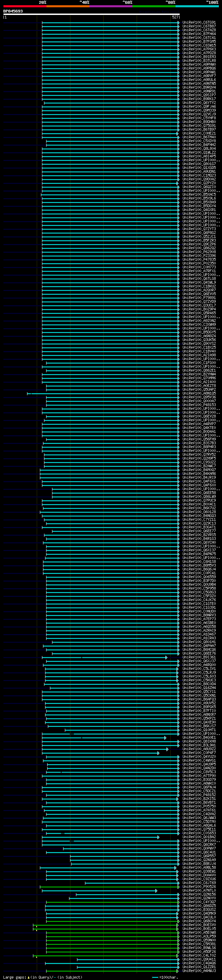This screenshot has height=980, width=222.
Task: Select the UniRef100_Q6EE58 label
Action: pos(199,493)
